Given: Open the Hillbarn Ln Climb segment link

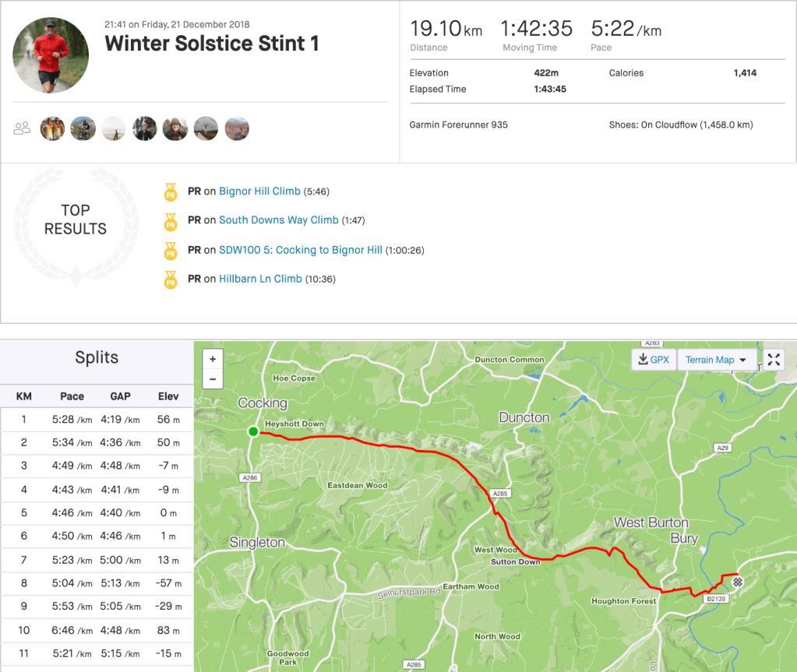Looking at the screenshot, I should point(260,279).
